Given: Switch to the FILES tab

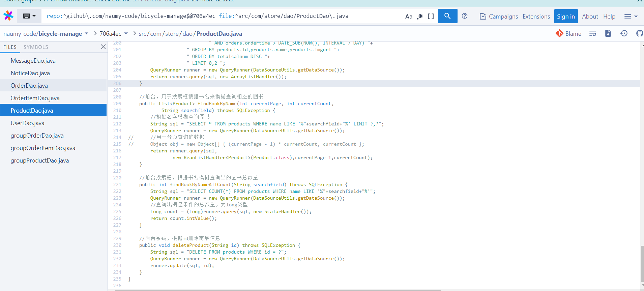Looking at the screenshot, I should tap(10, 47).
